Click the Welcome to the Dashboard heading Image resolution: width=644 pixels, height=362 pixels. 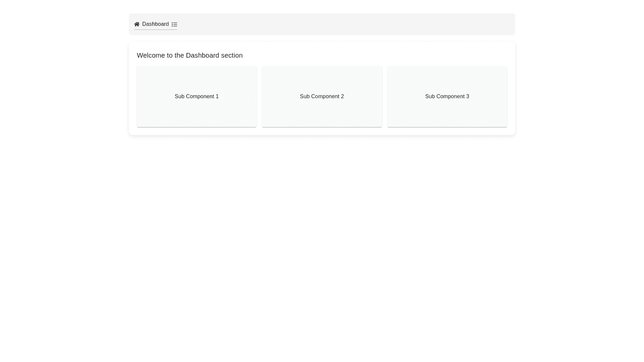click(x=190, y=55)
